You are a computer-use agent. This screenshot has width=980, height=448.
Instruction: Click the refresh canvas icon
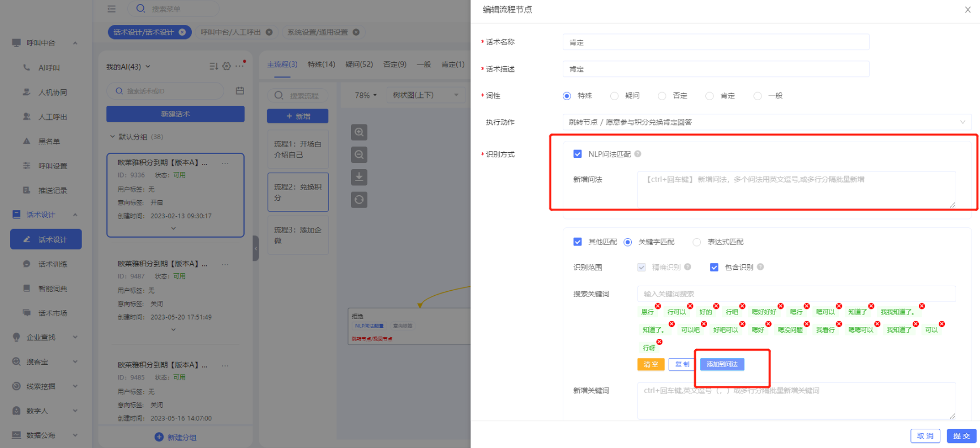(359, 200)
